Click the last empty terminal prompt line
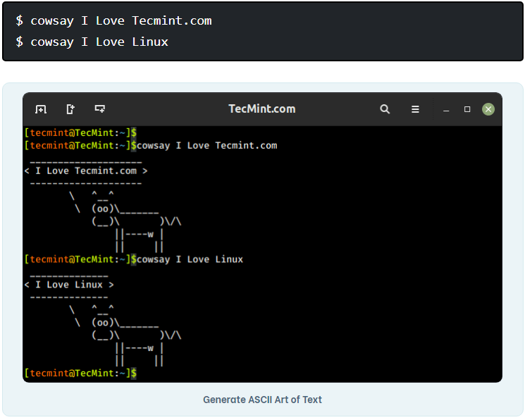The height and width of the screenshot is (420, 525). [x=80, y=373]
